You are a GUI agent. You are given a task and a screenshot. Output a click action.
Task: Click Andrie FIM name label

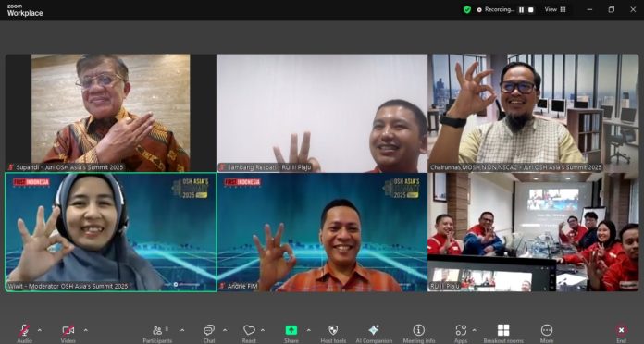pos(239,286)
